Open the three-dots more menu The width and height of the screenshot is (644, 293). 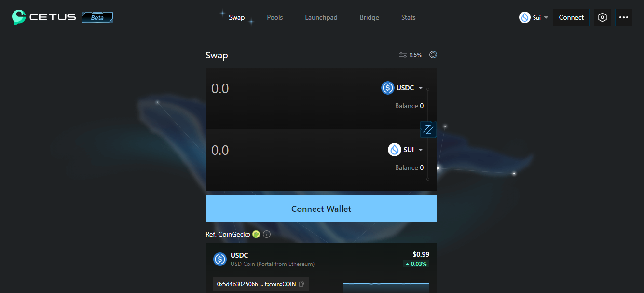(624, 17)
